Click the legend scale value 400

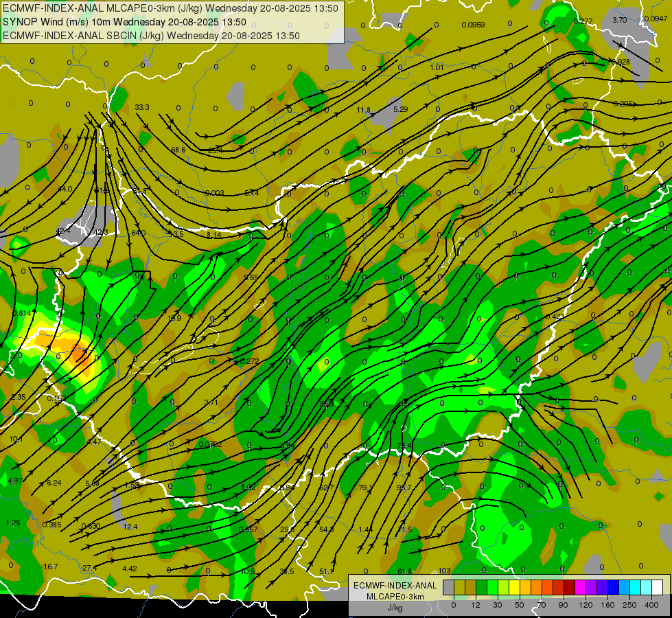point(651,605)
